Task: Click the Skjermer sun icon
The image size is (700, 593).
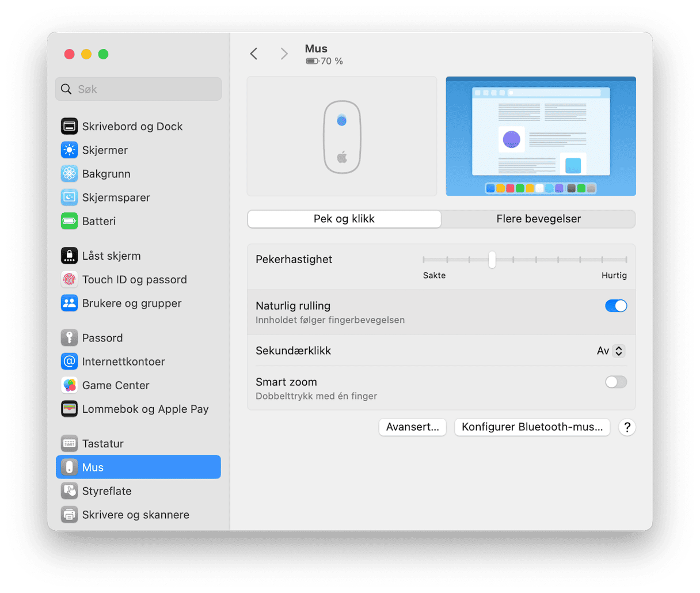Action: [69, 150]
